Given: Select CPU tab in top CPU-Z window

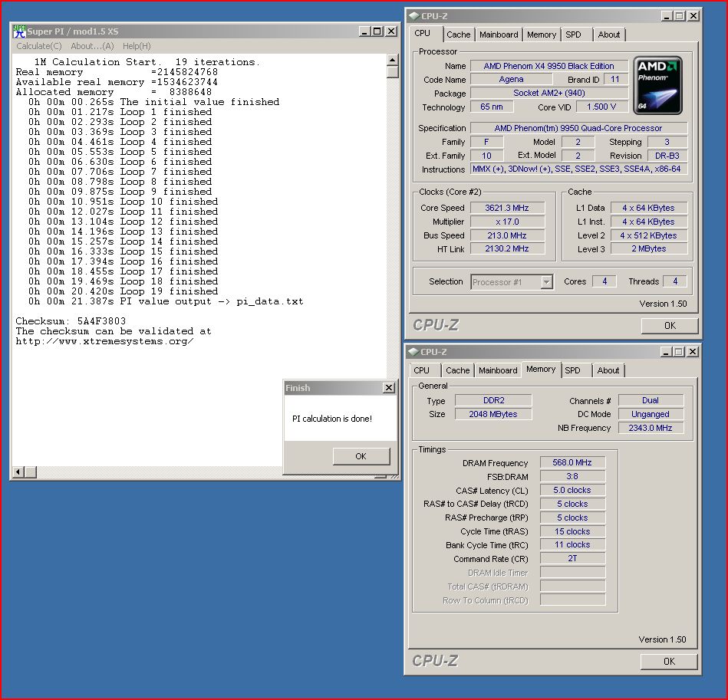Looking at the screenshot, I should tap(423, 34).
